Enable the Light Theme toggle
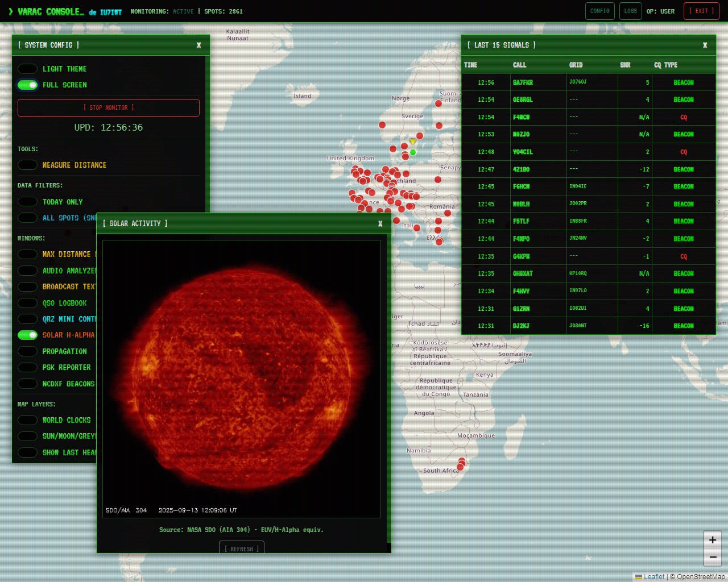 pyautogui.click(x=27, y=69)
